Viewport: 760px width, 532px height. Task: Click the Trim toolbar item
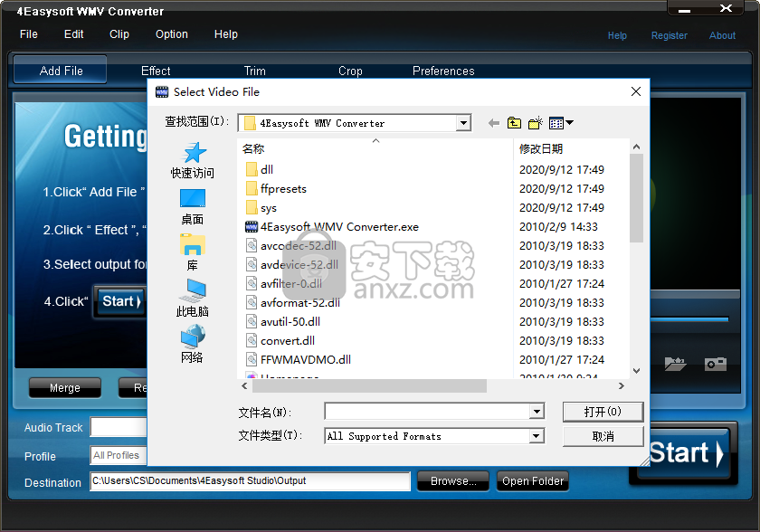tap(255, 71)
